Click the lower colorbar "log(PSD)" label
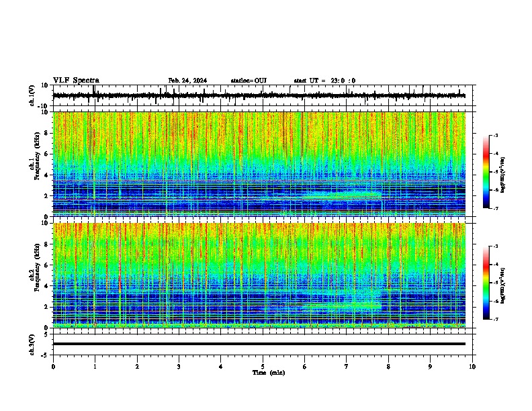This screenshot has width=532, height=411. coord(503,285)
